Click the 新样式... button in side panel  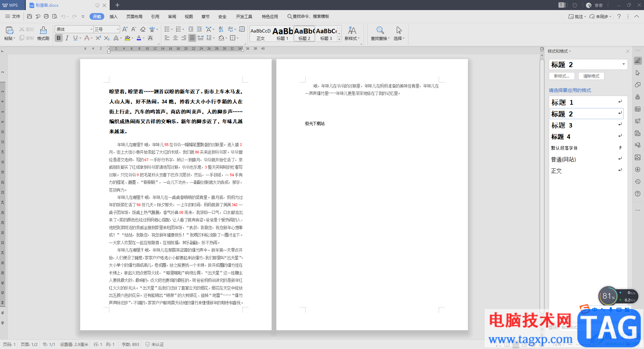[561, 76]
